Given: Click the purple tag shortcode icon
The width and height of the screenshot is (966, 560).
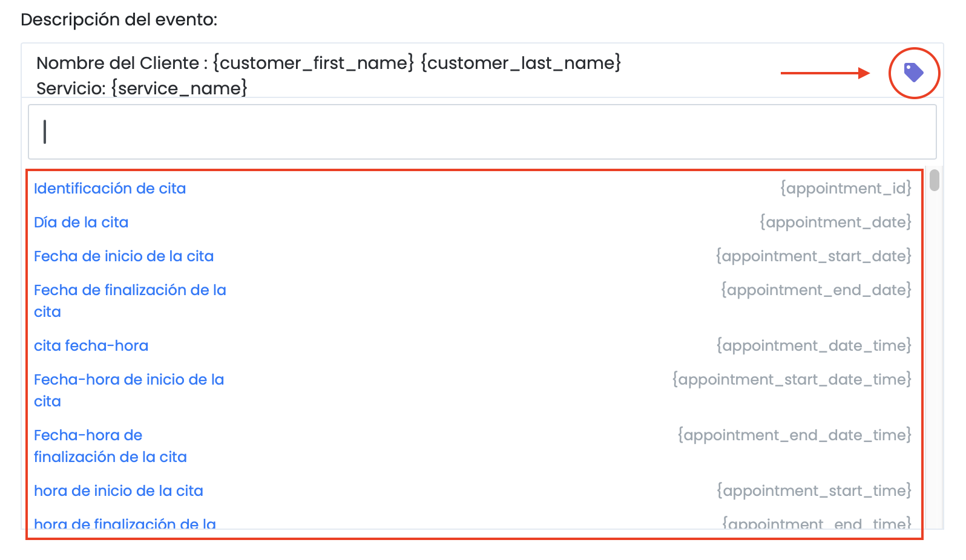Looking at the screenshot, I should click(x=913, y=73).
